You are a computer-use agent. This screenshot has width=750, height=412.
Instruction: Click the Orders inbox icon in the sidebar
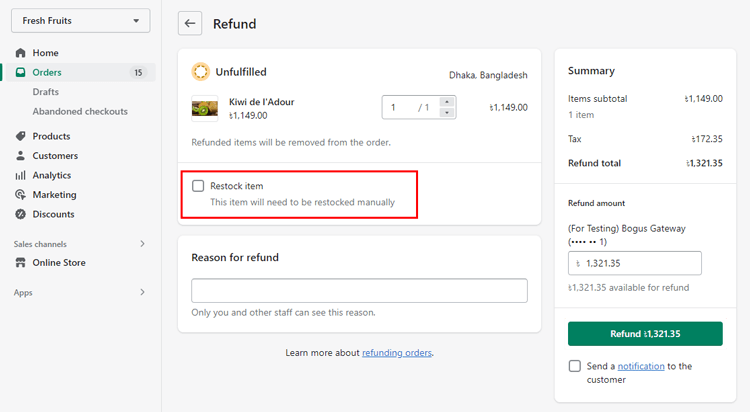point(21,72)
